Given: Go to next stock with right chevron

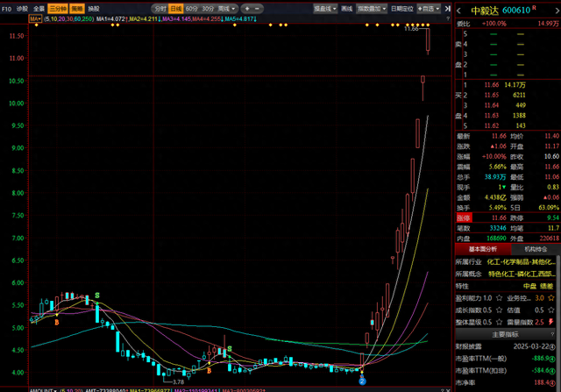Looking at the screenshot, I should pos(557,11).
